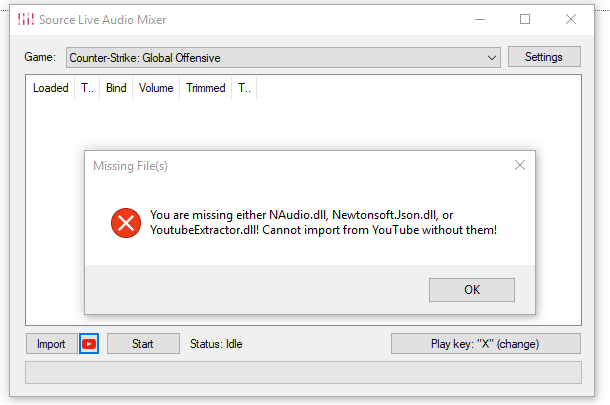Maximize the Source Live Audio Mixer window

click(x=525, y=19)
